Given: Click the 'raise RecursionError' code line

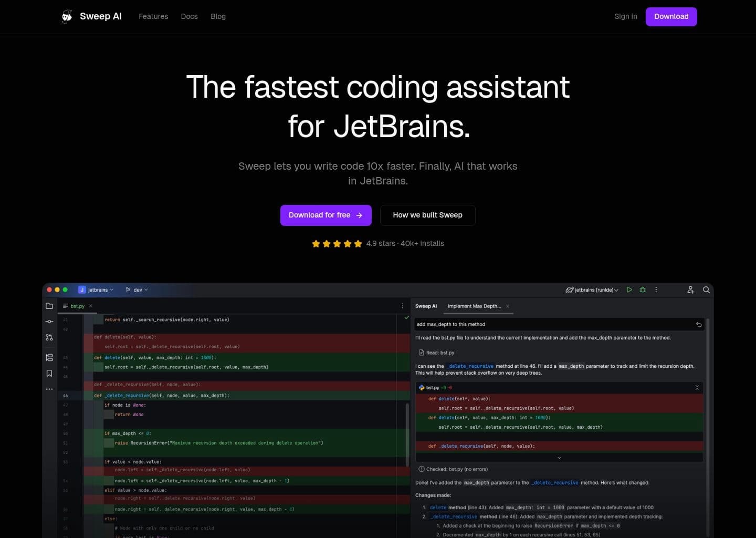Looking at the screenshot, I should pyautogui.click(x=219, y=443).
